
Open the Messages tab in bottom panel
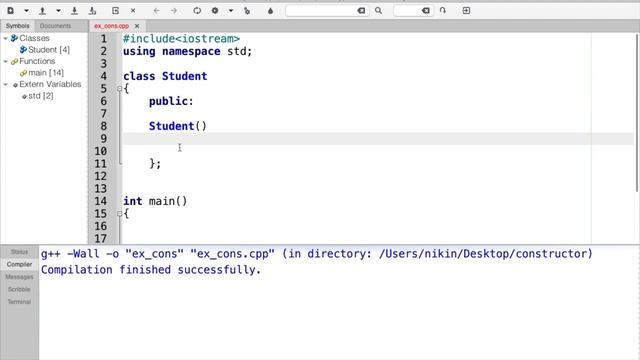[x=19, y=277]
